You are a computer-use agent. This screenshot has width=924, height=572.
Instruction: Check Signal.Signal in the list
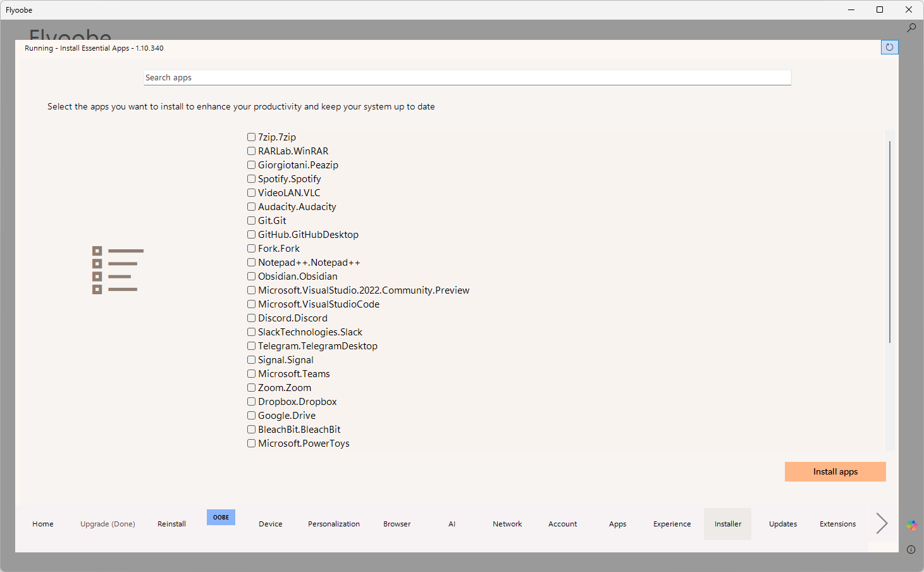tap(251, 360)
